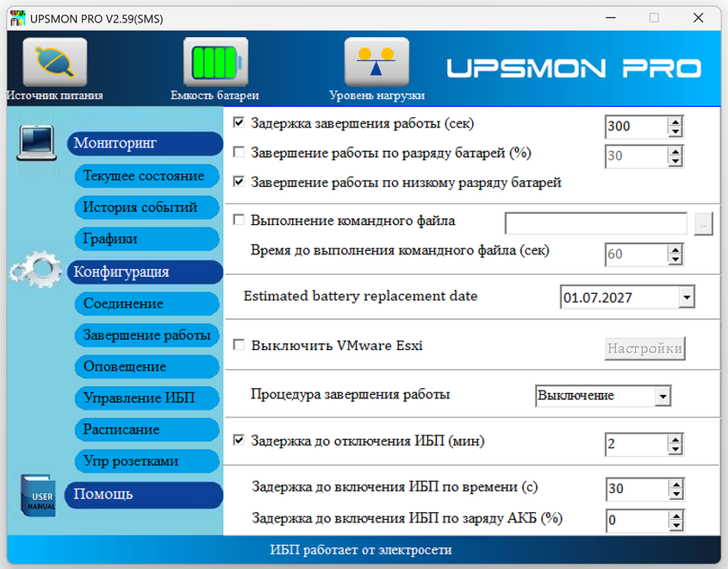Screen dimensions: 728x569
Task: Click the power source plug icon
Action: (x=55, y=62)
